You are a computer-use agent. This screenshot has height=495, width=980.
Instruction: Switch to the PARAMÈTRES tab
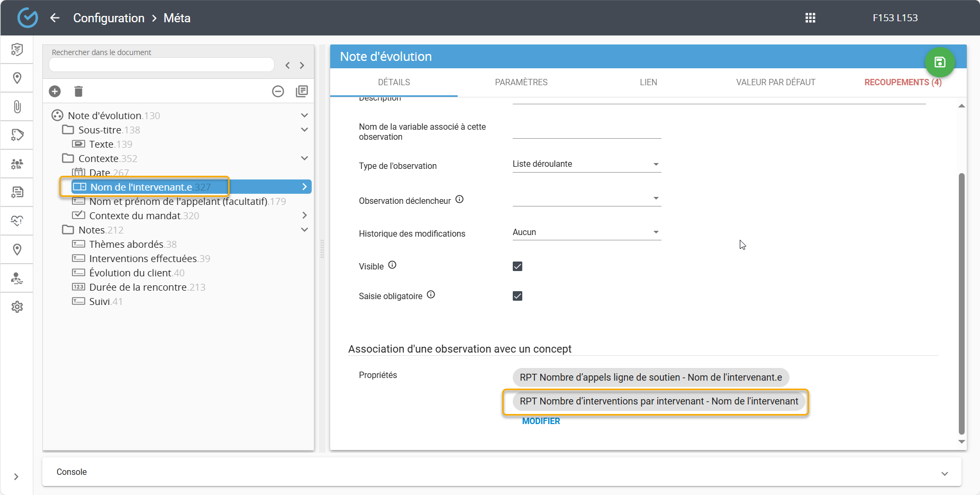pos(521,83)
